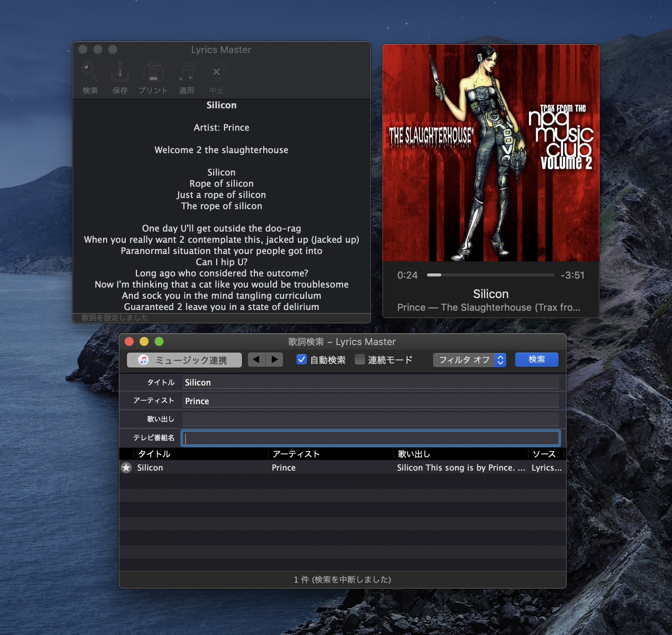Click the テレビ番組名 input field
Screen dimensions: 672x635
pos(370,438)
